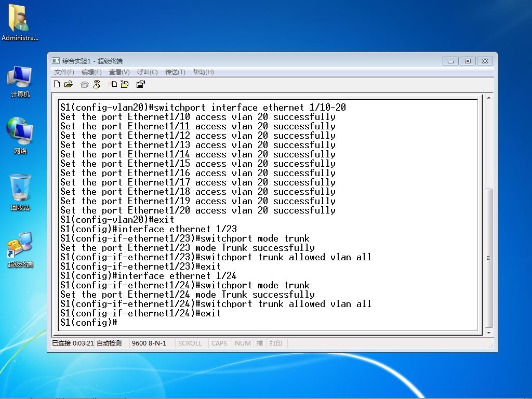
Task: Click the Properties toolbar icon
Action: tap(140, 84)
